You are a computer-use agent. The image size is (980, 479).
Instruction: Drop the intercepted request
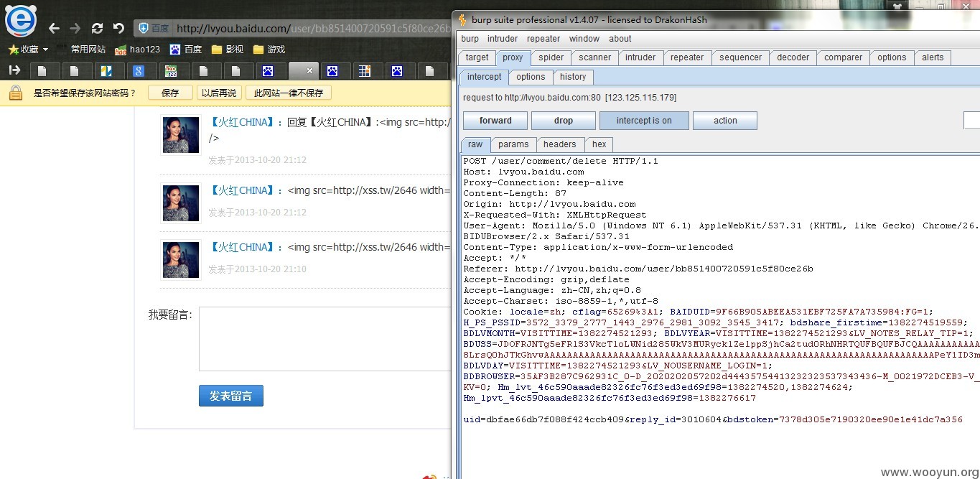564,121
